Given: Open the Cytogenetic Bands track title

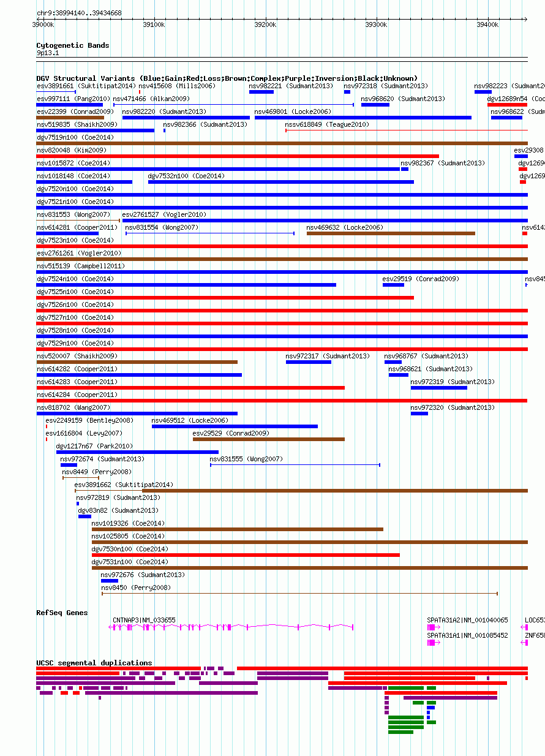Looking at the screenshot, I should click(73, 45).
